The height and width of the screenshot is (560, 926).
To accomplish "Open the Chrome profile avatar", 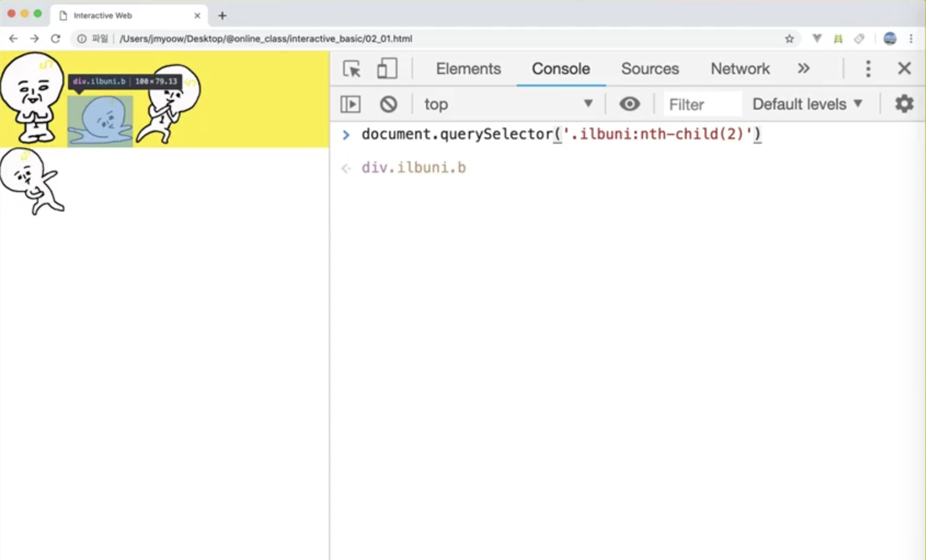I will coord(890,38).
